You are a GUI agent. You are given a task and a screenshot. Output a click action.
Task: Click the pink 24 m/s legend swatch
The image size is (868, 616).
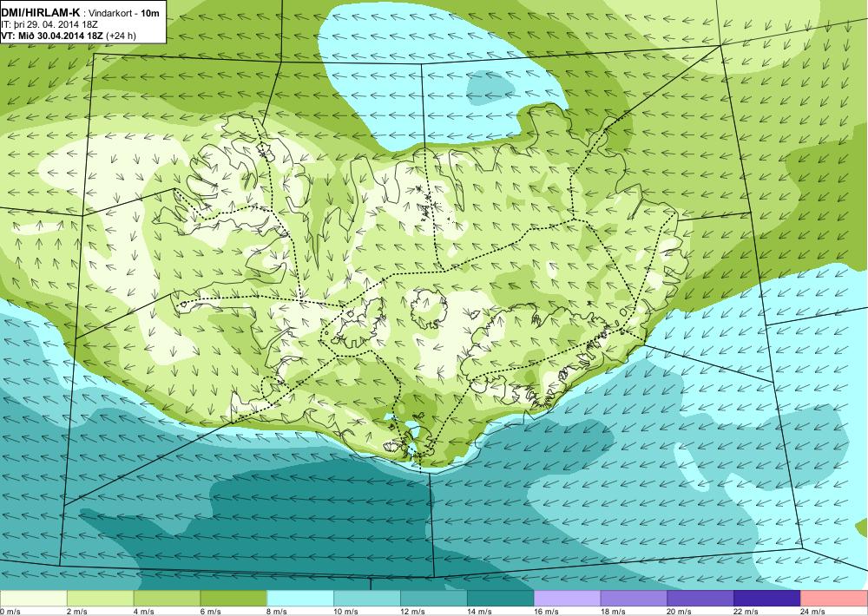(x=834, y=599)
